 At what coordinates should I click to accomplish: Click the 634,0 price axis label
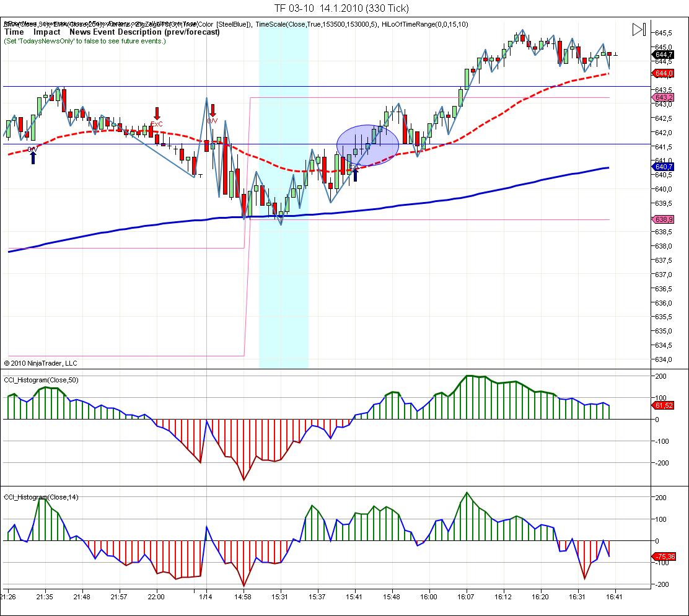pyautogui.click(x=664, y=359)
